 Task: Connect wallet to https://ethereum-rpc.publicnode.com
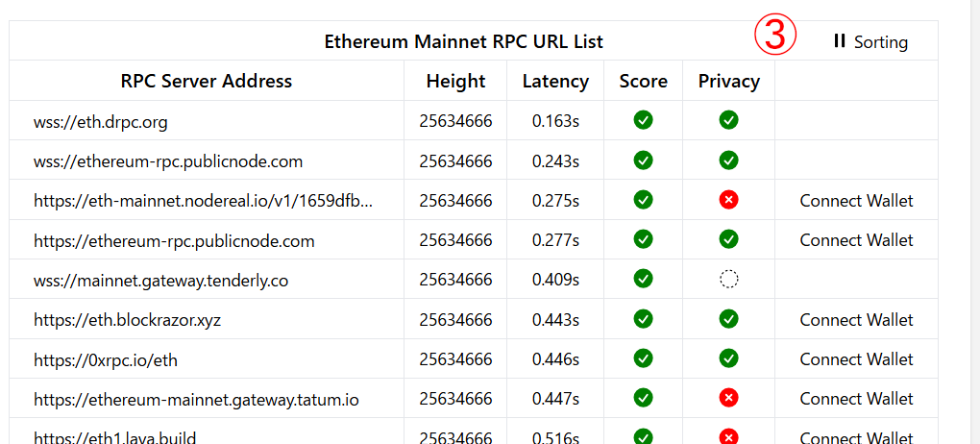click(856, 240)
